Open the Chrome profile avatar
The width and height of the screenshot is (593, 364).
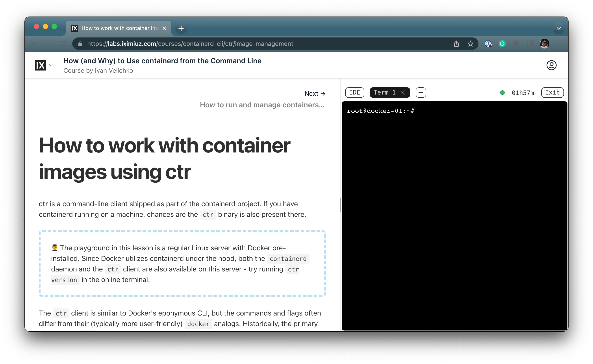[x=544, y=44]
